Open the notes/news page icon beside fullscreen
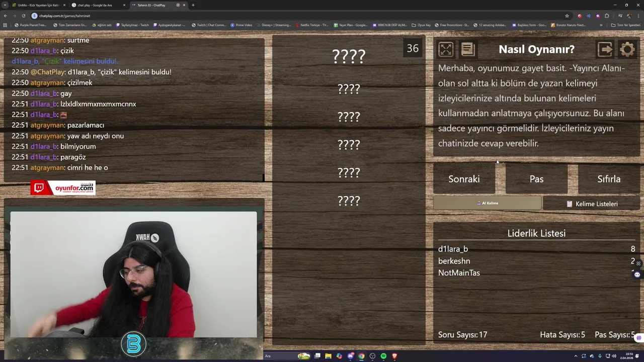The height and width of the screenshot is (362, 644). [x=467, y=49]
